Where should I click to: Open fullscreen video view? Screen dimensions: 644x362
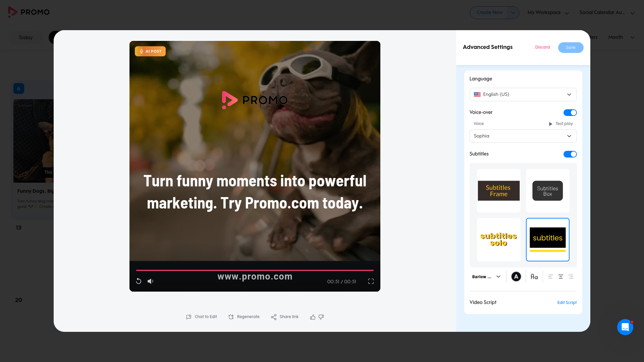371,281
